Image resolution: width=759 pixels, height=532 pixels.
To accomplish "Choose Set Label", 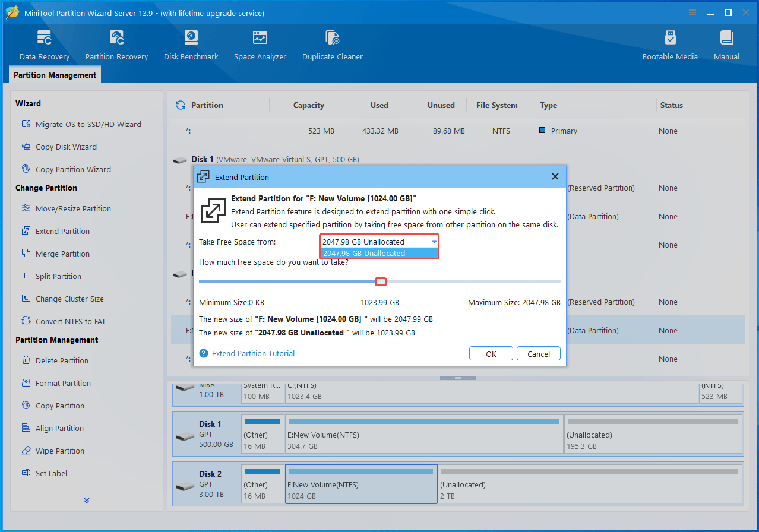I will 44,473.
